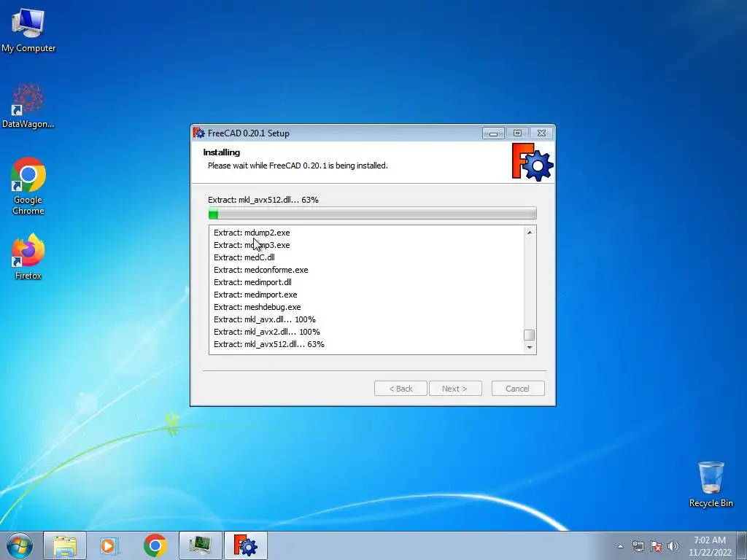Click 'FreeCAD 0.20.1 Setup' title text
747x560 pixels.
(248, 133)
